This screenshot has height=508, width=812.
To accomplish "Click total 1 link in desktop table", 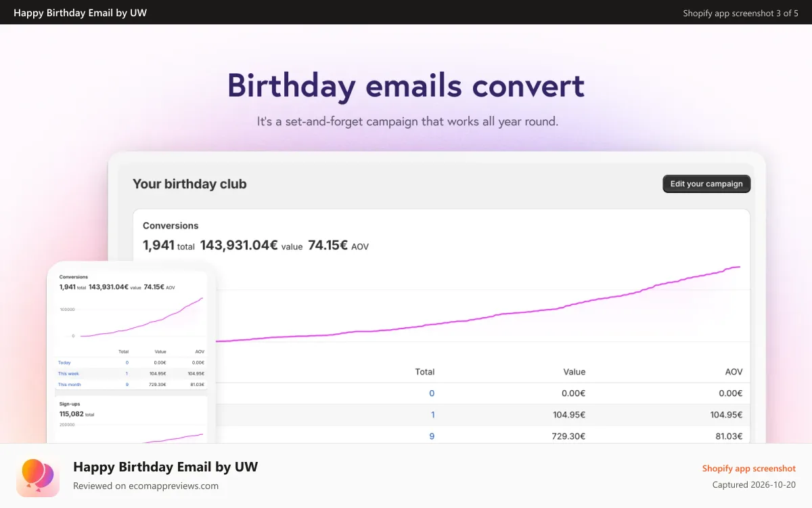I will coord(432,415).
